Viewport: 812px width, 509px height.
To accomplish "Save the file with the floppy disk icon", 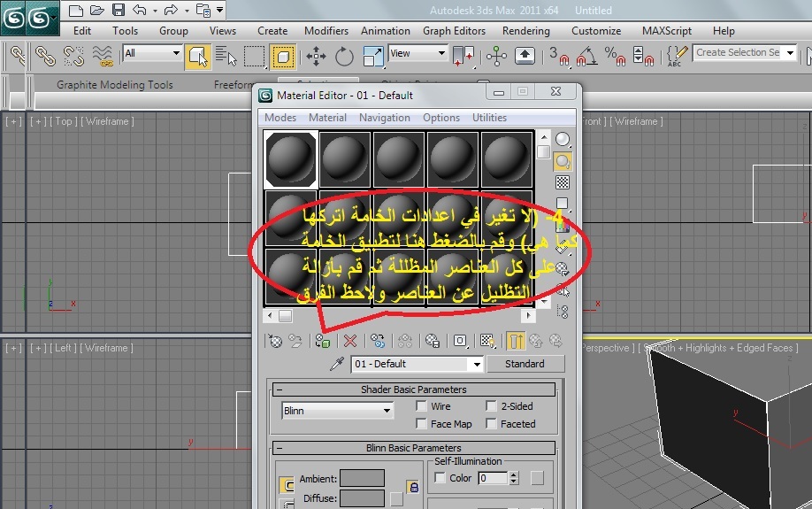I will click(x=119, y=11).
